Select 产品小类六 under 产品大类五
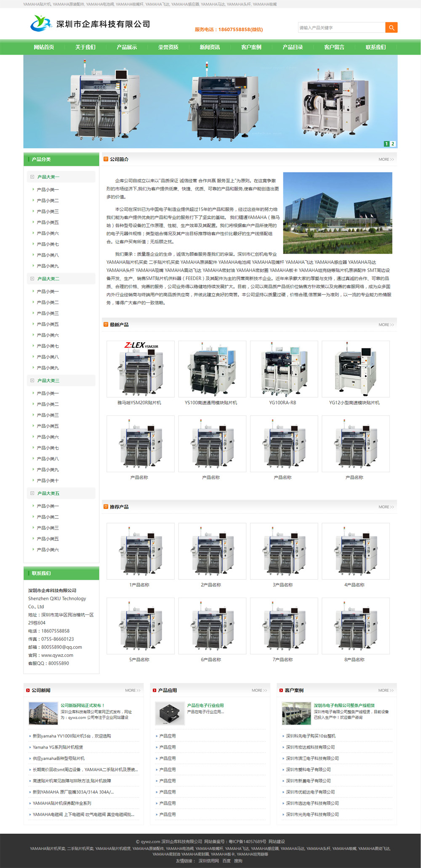This screenshot has width=421, height=868. coord(48,550)
